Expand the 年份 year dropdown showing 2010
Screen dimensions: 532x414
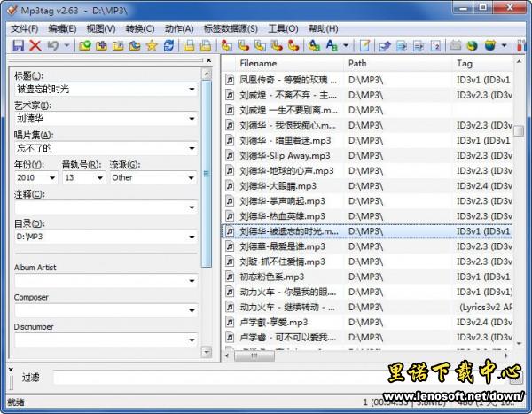[52, 178]
